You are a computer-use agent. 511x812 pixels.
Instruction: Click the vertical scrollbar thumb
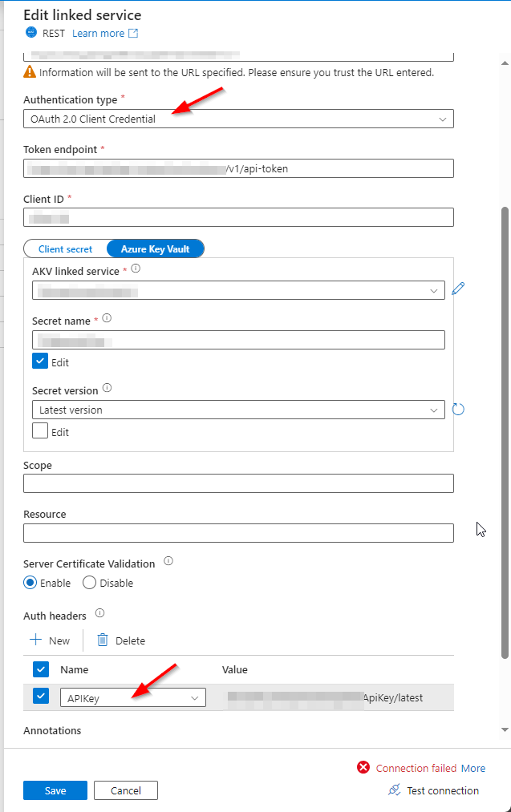pos(505,432)
